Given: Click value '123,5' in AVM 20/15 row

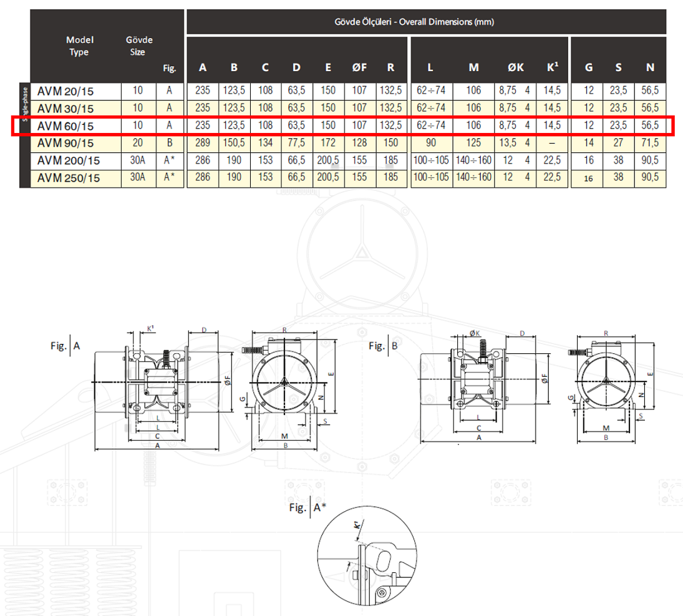Looking at the screenshot, I should (x=234, y=90).
